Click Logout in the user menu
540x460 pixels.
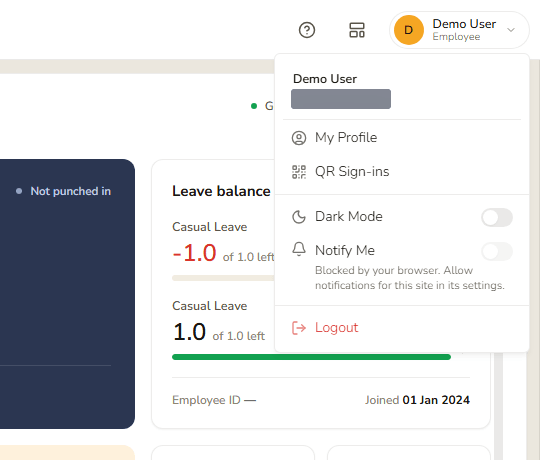[402, 327]
